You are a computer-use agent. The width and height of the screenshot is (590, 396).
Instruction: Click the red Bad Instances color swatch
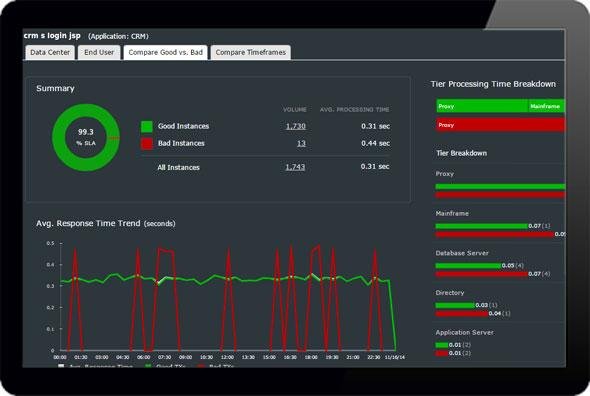click(x=147, y=143)
